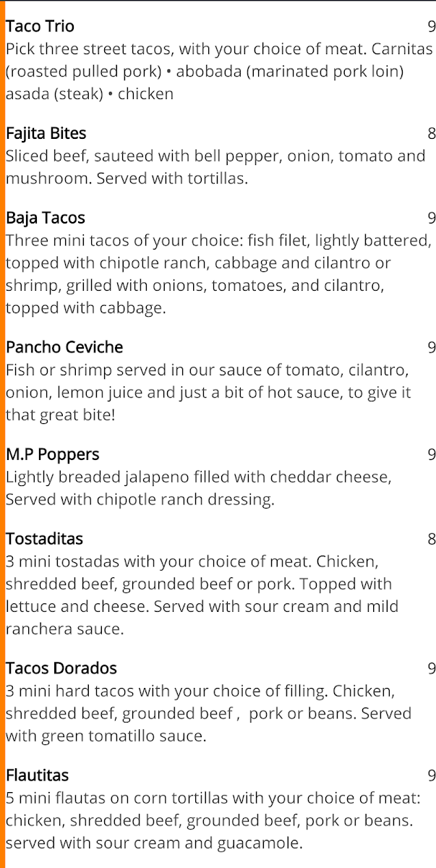Tap the price beside Fajita Bites
436x868 pixels.
431,134
